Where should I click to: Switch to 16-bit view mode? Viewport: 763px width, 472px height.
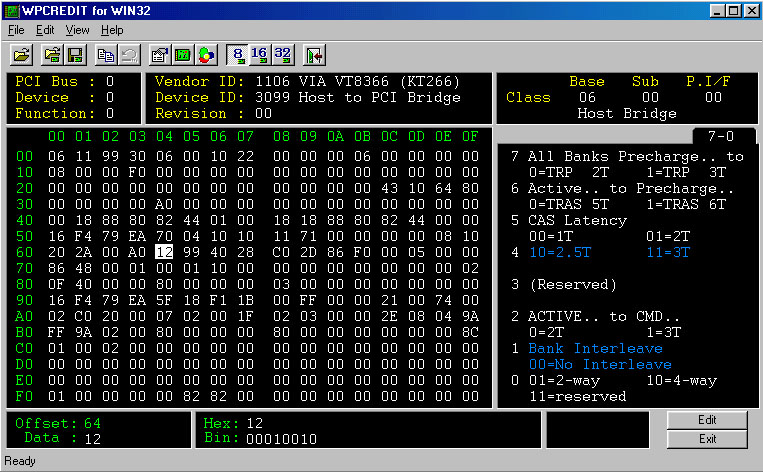point(259,53)
